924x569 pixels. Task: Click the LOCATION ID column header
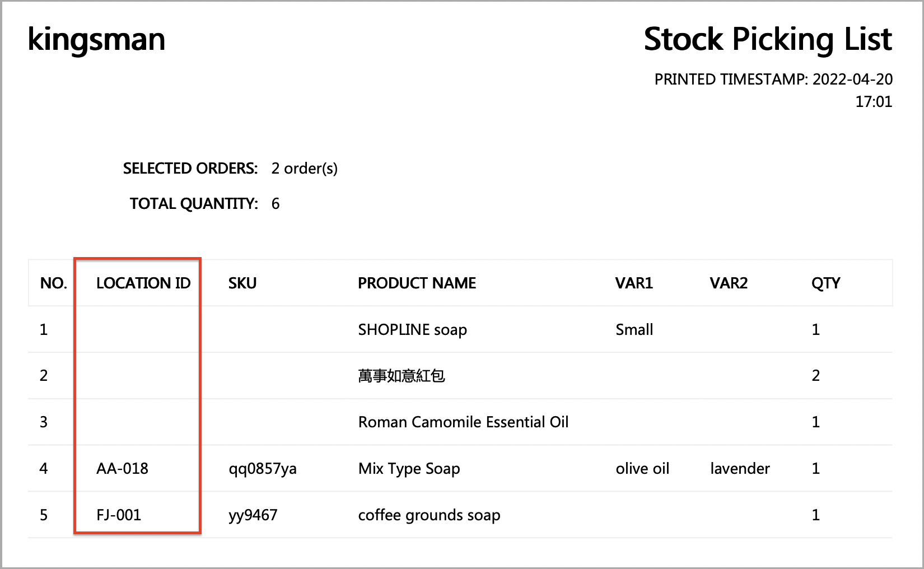point(143,283)
